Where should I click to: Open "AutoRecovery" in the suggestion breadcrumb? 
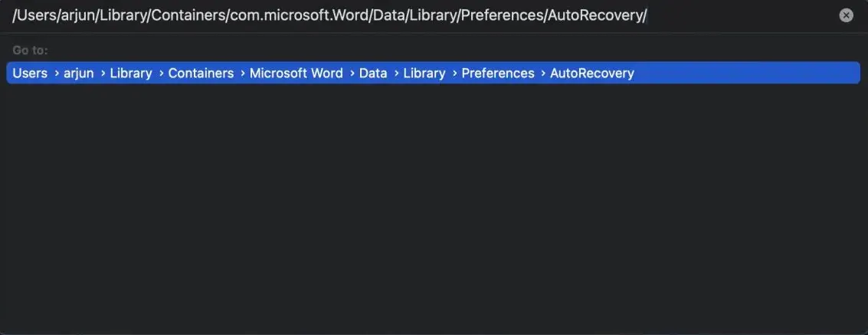[x=591, y=74]
